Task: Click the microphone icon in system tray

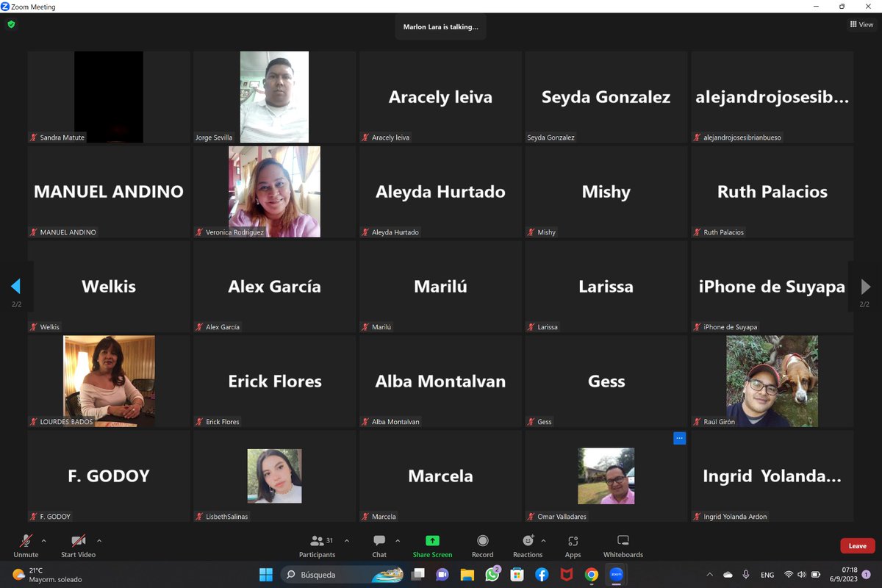Action: click(x=746, y=575)
